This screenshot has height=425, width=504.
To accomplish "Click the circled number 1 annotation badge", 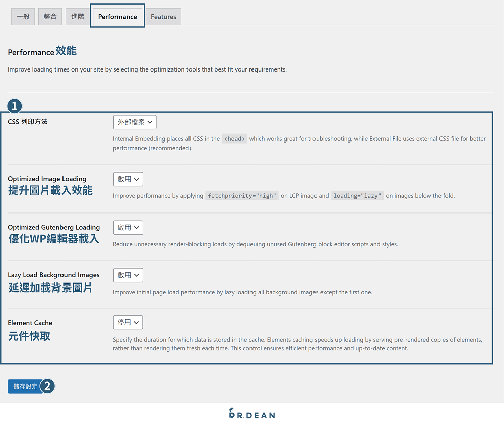I will (x=14, y=106).
